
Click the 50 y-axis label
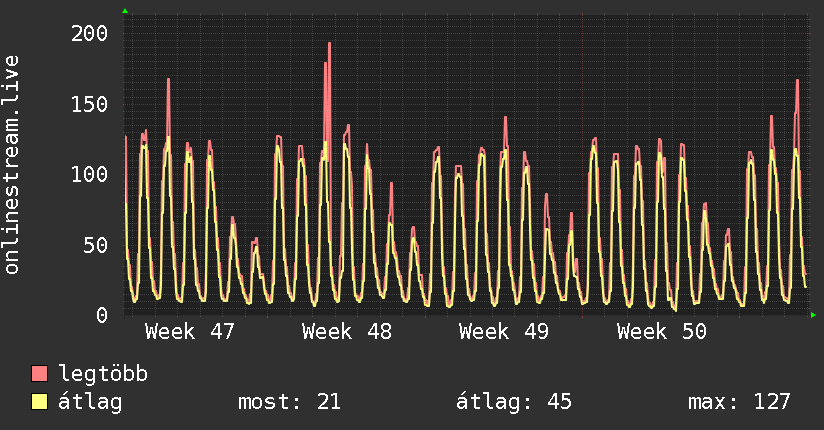coord(96,245)
